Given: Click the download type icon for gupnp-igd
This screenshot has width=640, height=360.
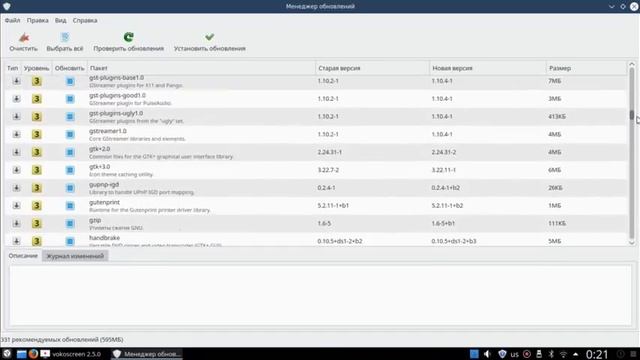Looking at the screenshot, I should coord(16,188).
